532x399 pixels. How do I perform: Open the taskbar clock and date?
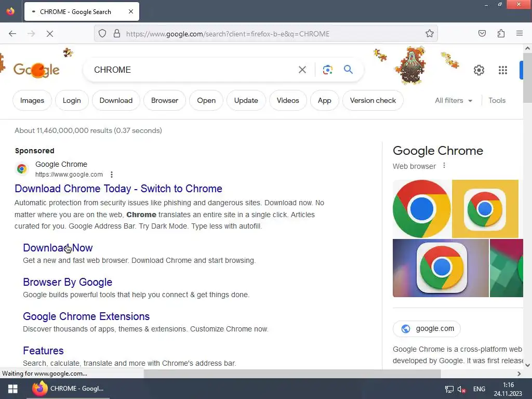coord(508,389)
